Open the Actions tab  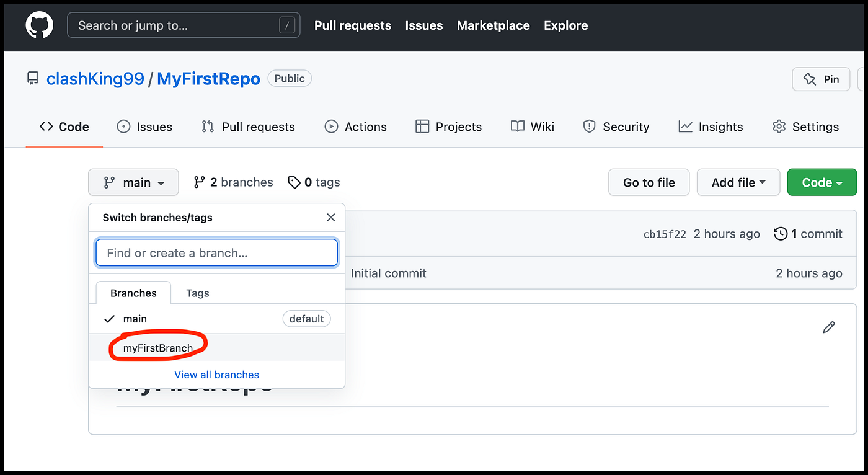click(x=356, y=127)
